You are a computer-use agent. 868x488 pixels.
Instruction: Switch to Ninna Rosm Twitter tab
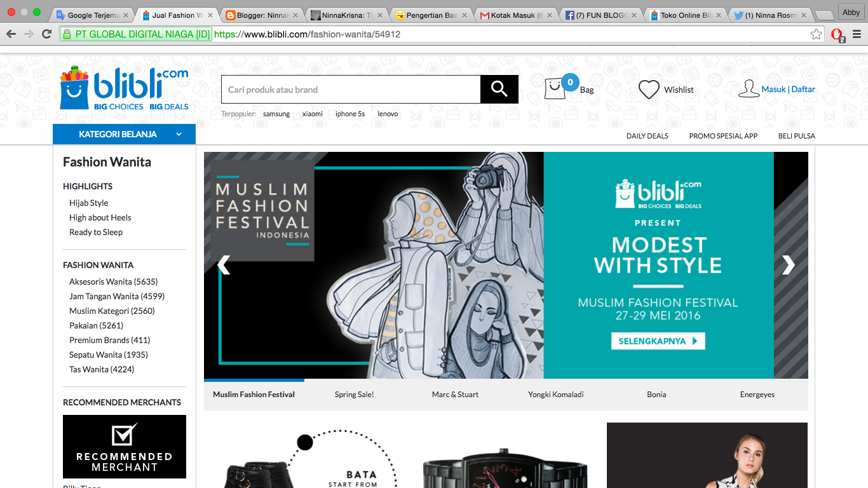tap(769, 15)
